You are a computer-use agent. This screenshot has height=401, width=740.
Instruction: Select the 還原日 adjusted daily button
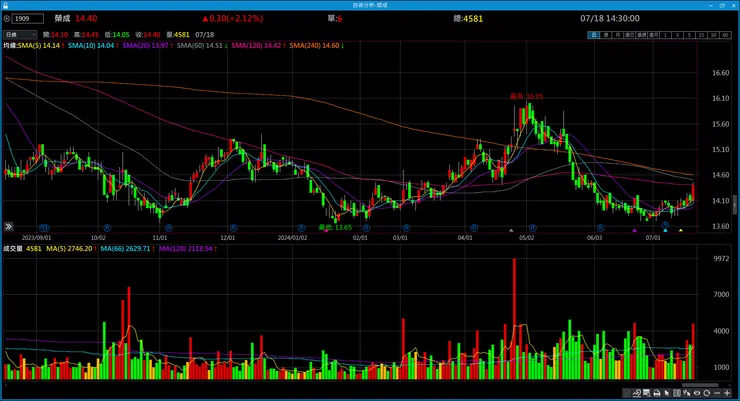tap(630, 35)
